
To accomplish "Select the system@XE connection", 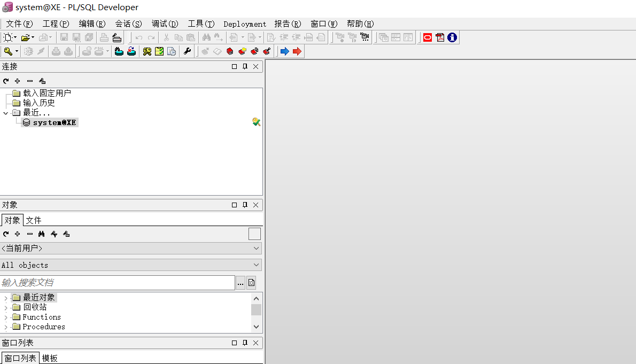I will click(51, 122).
